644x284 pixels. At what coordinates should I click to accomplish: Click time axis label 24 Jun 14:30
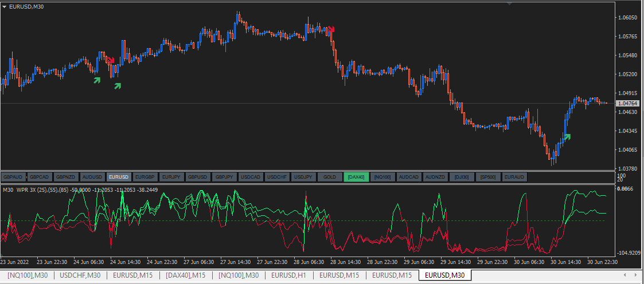click(x=124, y=262)
